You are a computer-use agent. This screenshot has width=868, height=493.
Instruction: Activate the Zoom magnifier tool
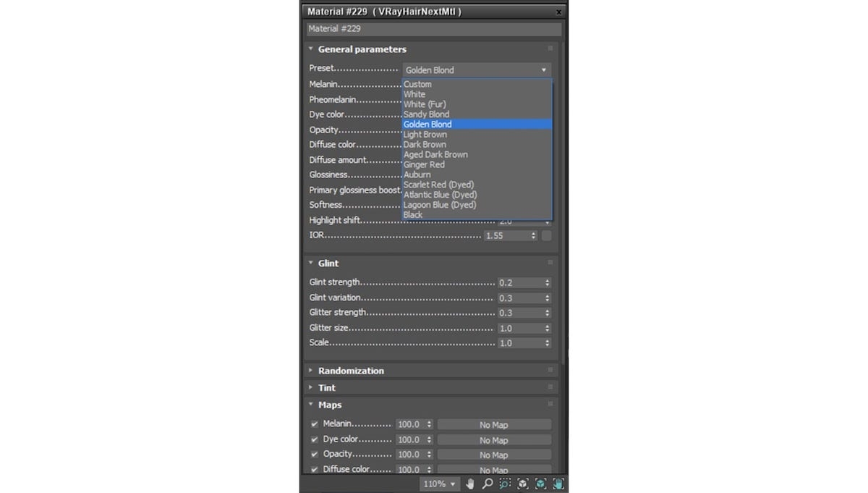click(487, 483)
